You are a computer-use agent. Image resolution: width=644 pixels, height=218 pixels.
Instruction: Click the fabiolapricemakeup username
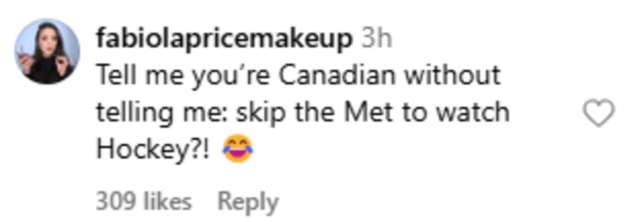click(224, 39)
